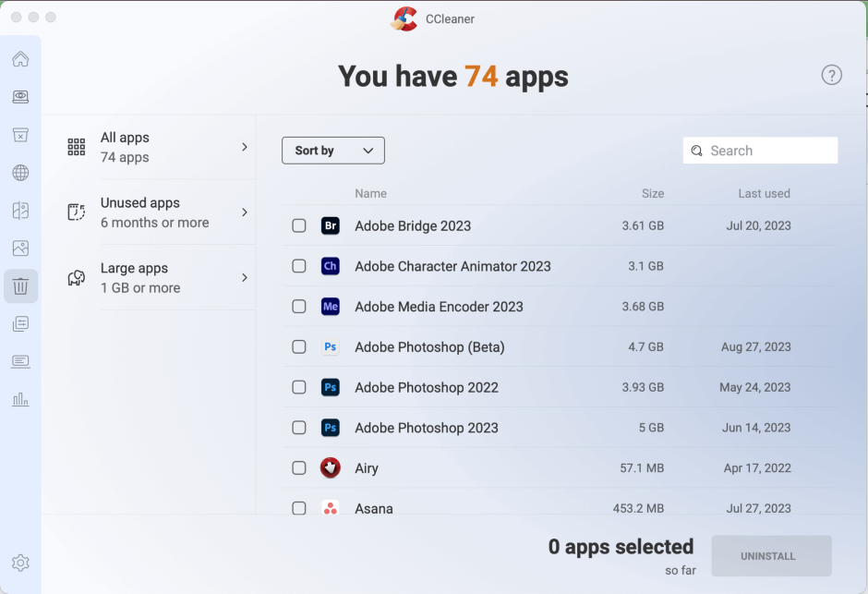
Task: Expand the Unused apps chevron arrow
Action: pos(245,212)
